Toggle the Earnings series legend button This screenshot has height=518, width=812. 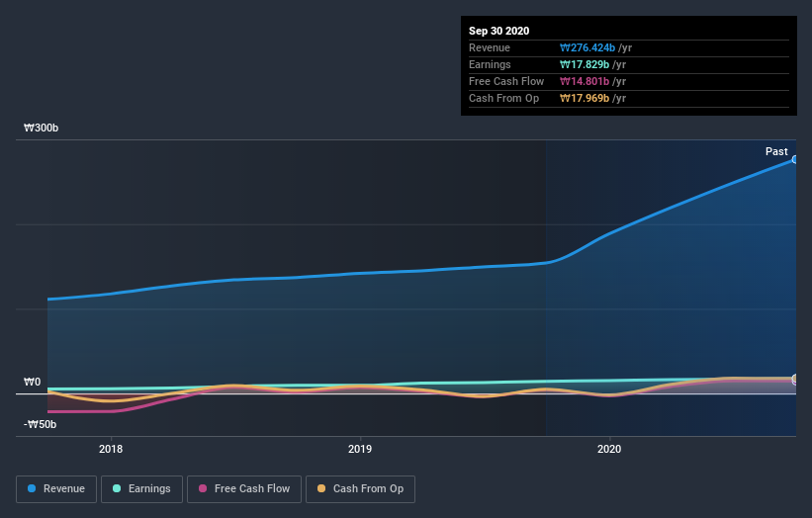[141, 489]
